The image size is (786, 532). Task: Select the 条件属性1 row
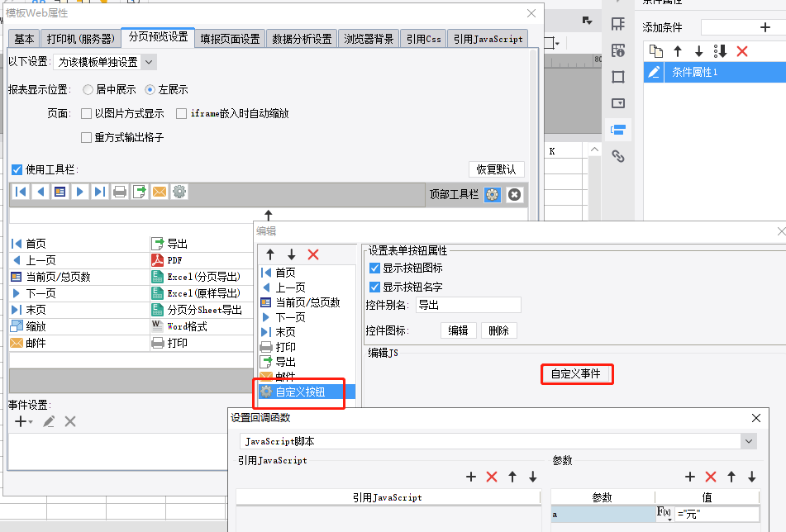[714, 72]
